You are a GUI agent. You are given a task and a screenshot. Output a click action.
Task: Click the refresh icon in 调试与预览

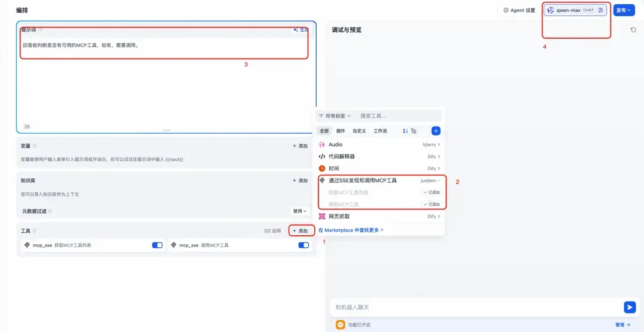pos(633,30)
